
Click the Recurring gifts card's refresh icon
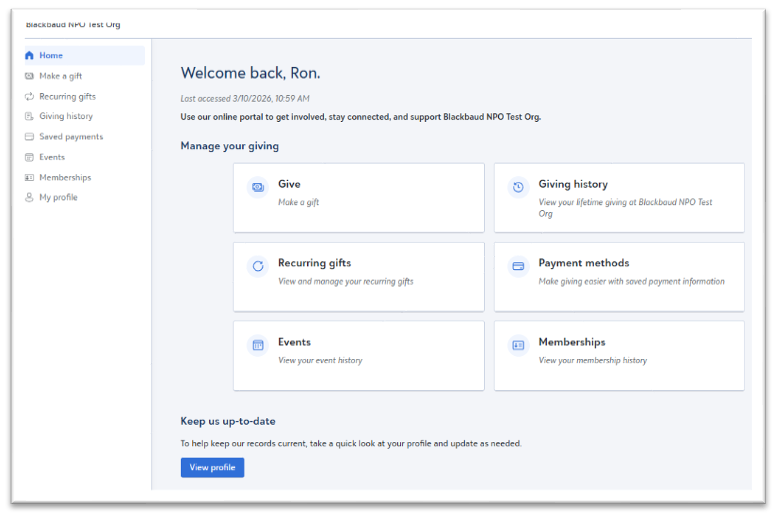point(258,266)
